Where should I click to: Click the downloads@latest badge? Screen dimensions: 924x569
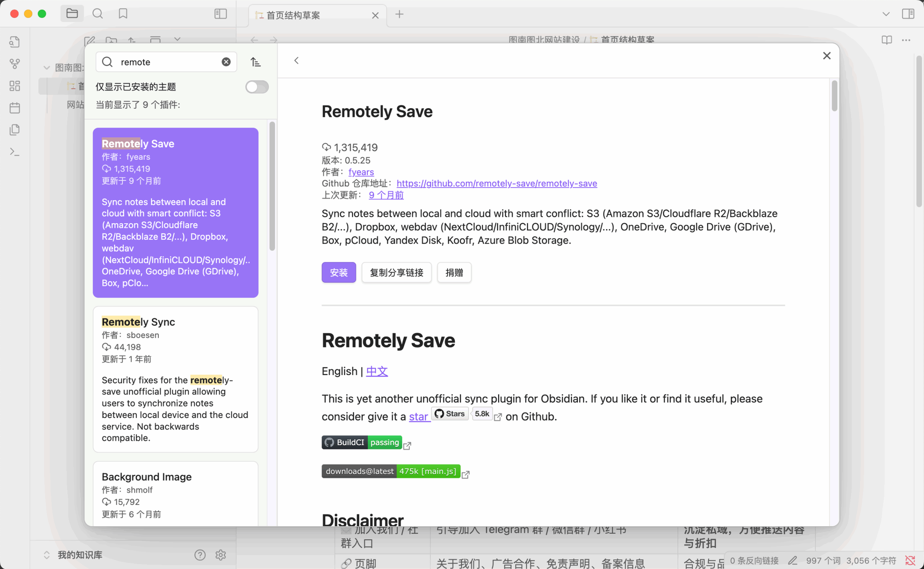pos(391,471)
